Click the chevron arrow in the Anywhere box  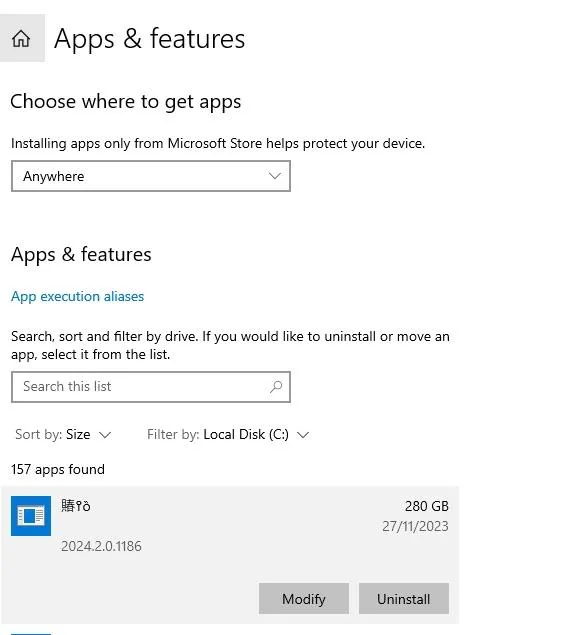click(275, 176)
